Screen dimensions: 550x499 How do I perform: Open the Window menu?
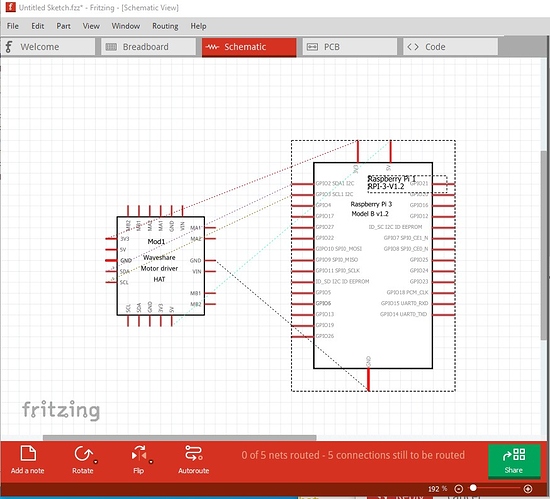[126, 26]
